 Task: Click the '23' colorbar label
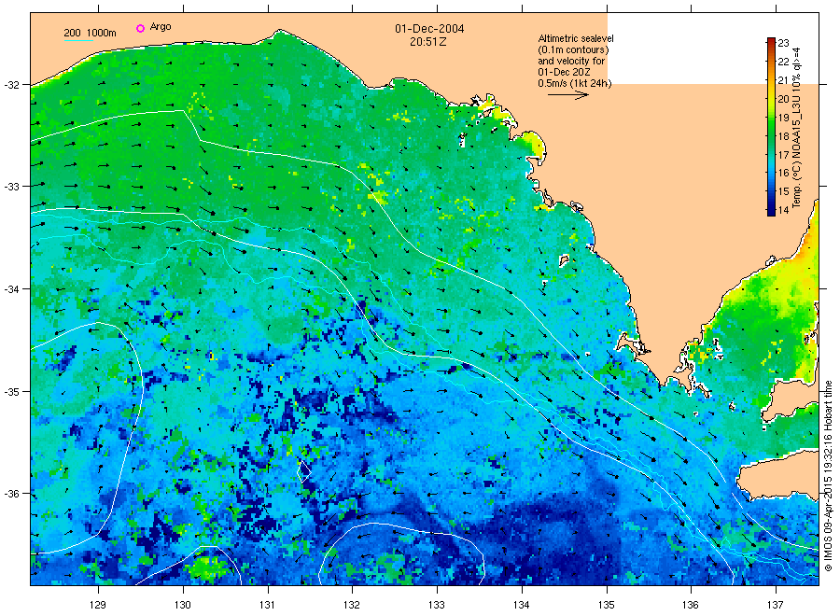point(783,43)
